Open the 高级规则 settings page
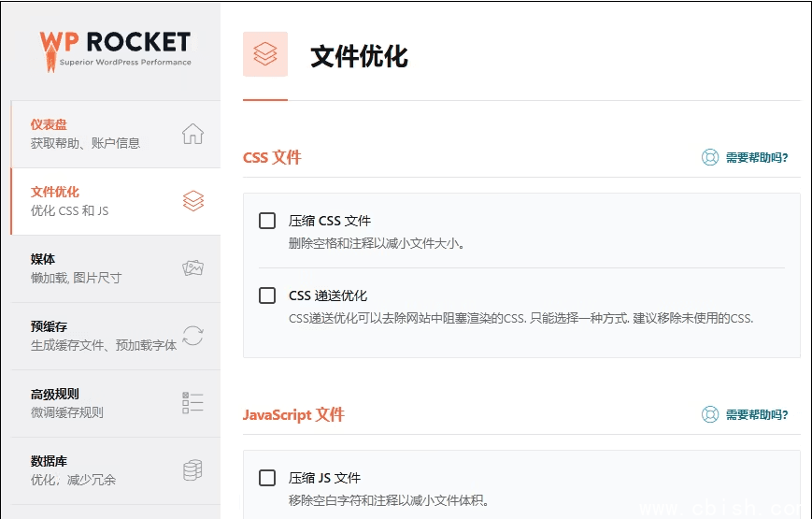The height and width of the screenshot is (519, 812). pyautogui.click(x=55, y=394)
